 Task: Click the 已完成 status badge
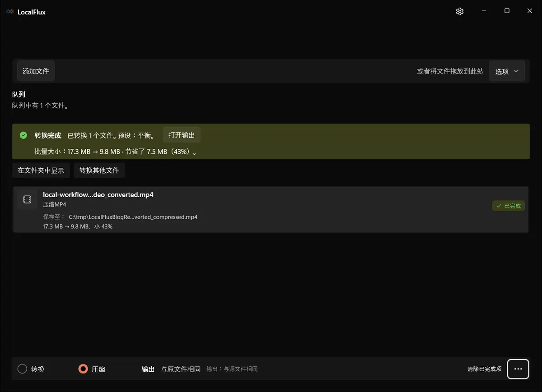click(x=509, y=206)
